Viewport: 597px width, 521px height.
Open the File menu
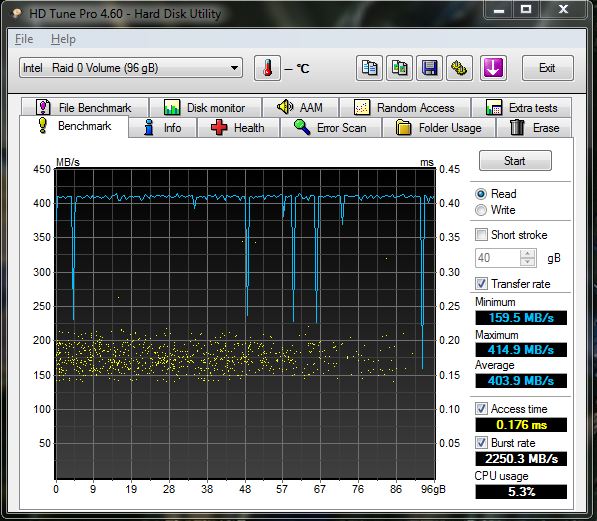click(x=24, y=39)
